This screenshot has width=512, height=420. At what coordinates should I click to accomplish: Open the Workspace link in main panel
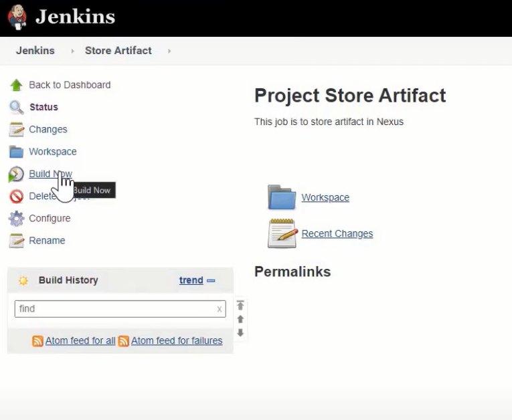[x=325, y=197]
